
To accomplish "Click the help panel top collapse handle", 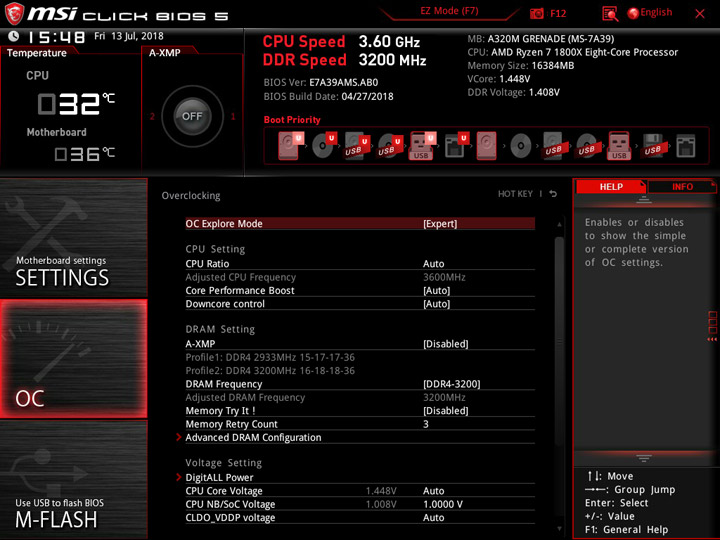I will click(644, 200).
